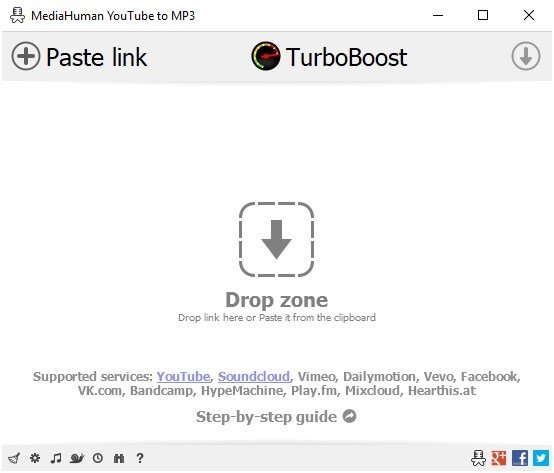Click the Paste link text label
The image size is (554, 473).
(x=96, y=57)
